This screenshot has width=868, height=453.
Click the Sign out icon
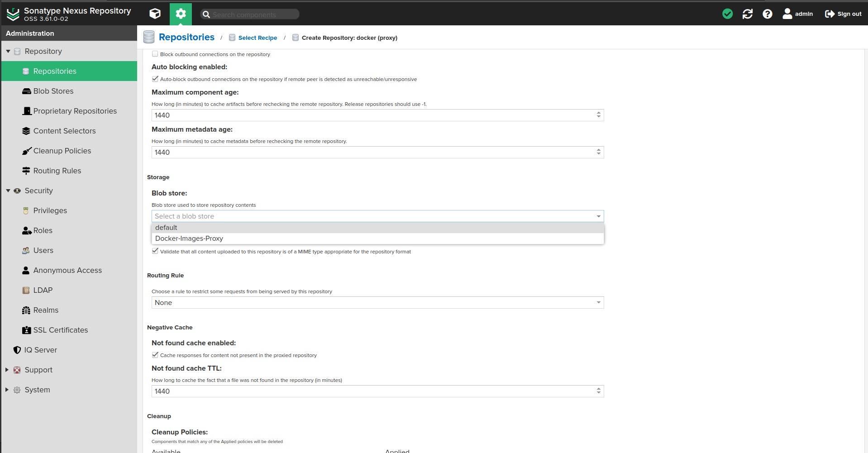pyautogui.click(x=830, y=14)
